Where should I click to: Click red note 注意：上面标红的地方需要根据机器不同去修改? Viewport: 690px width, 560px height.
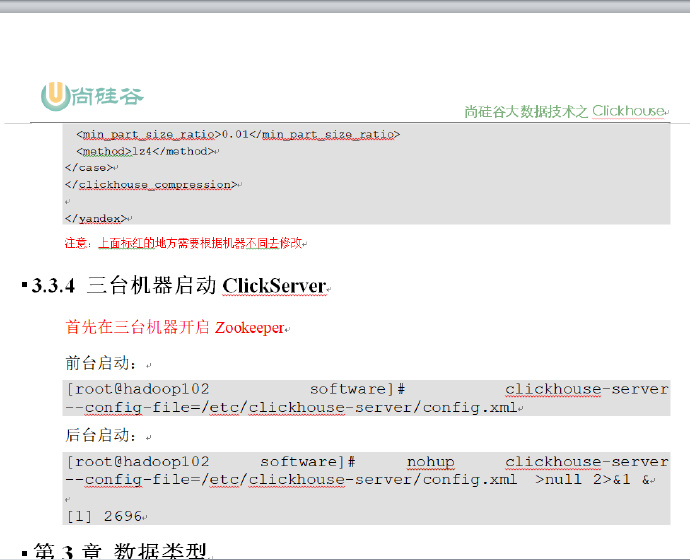[183, 243]
